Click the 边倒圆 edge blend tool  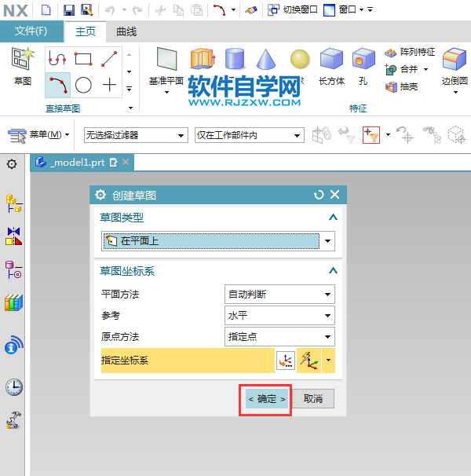[455, 66]
